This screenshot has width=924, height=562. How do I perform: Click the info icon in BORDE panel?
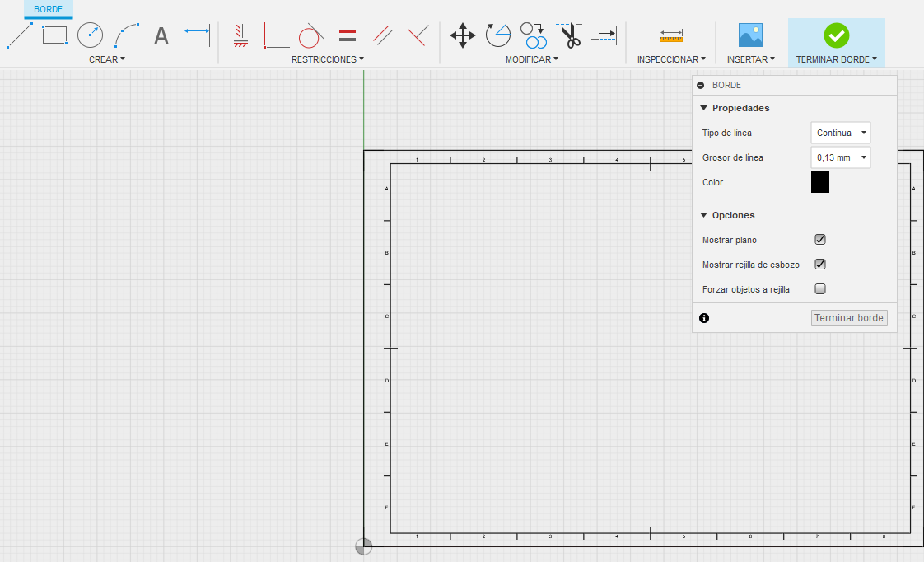tap(704, 318)
